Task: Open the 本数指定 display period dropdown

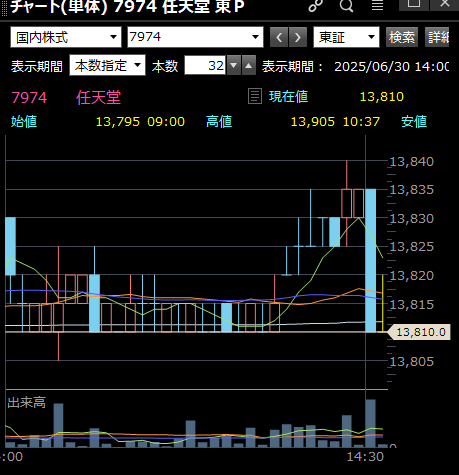Action: pyautogui.click(x=107, y=65)
